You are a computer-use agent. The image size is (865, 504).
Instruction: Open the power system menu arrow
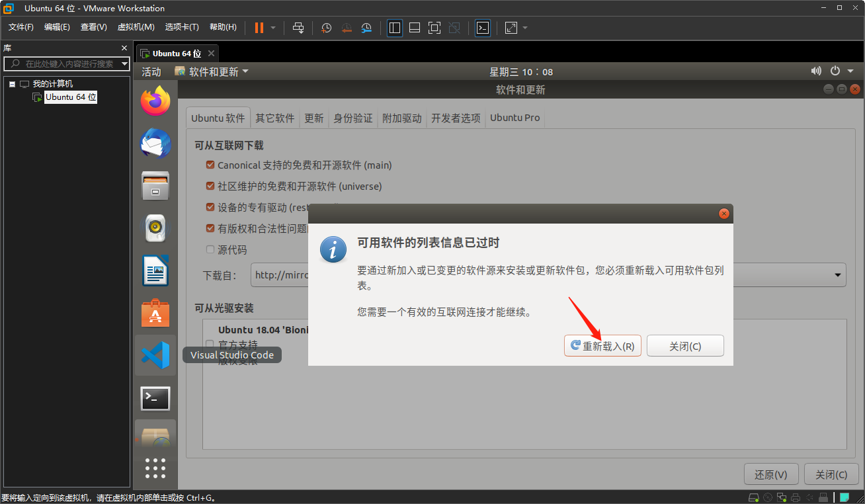pyautogui.click(x=850, y=71)
